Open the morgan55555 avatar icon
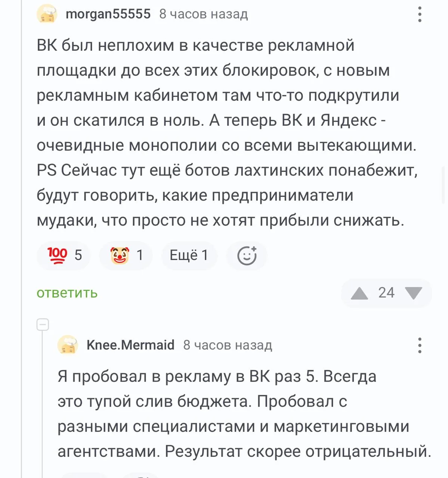The height and width of the screenshot is (478, 448). [x=46, y=14]
